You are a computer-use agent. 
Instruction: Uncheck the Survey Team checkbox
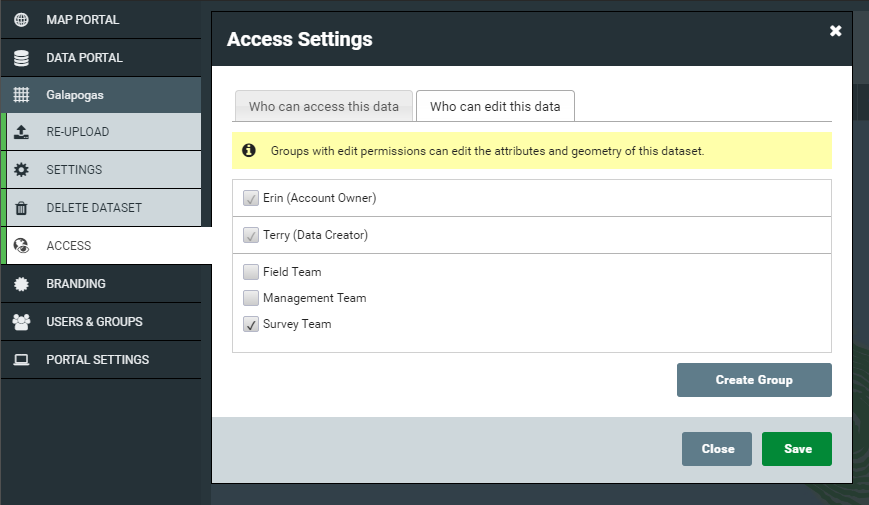tap(251, 324)
